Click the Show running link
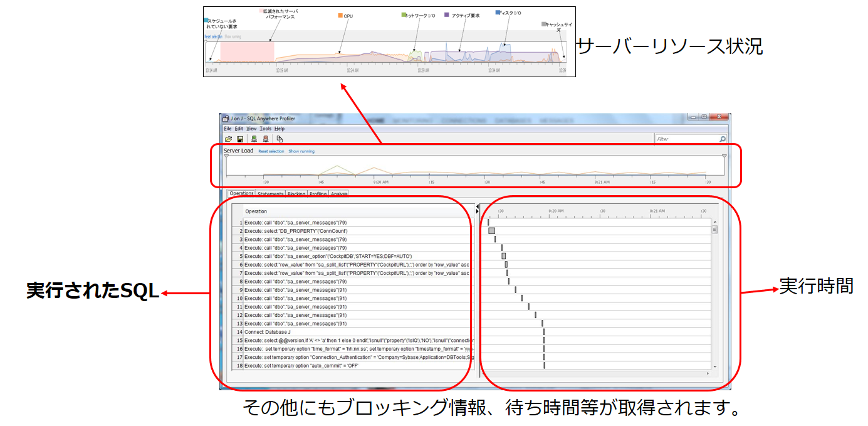This screenshot has width=868, height=426. (x=301, y=151)
